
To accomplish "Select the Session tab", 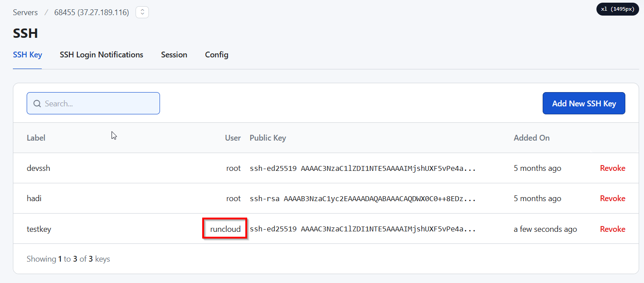I will click(x=174, y=55).
